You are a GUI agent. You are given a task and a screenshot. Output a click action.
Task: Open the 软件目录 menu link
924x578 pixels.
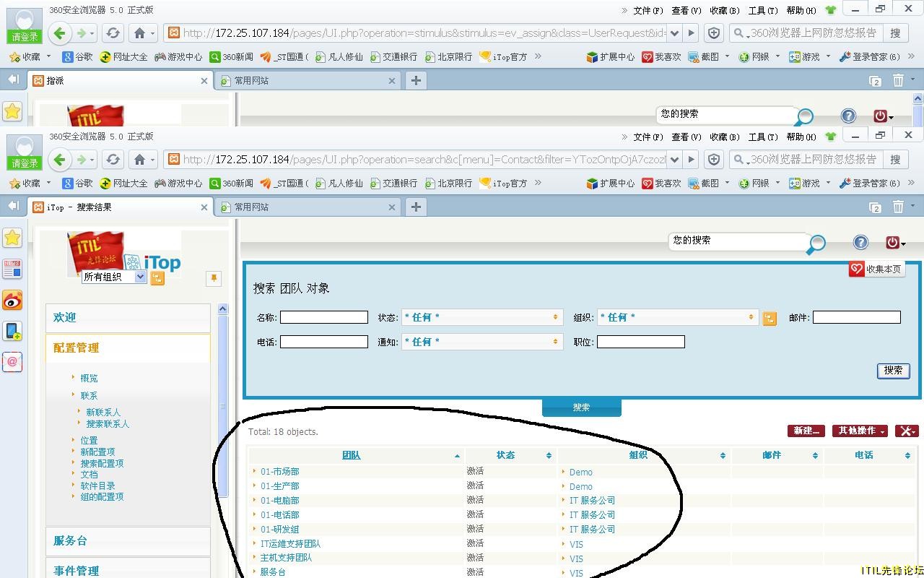pyautogui.click(x=97, y=486)
